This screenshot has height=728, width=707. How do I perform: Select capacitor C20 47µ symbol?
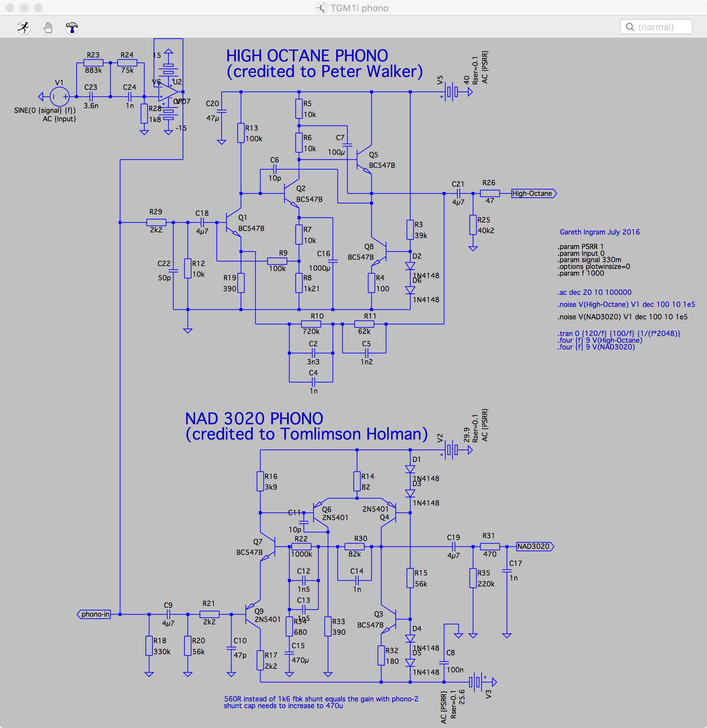[x=221, y=111]
